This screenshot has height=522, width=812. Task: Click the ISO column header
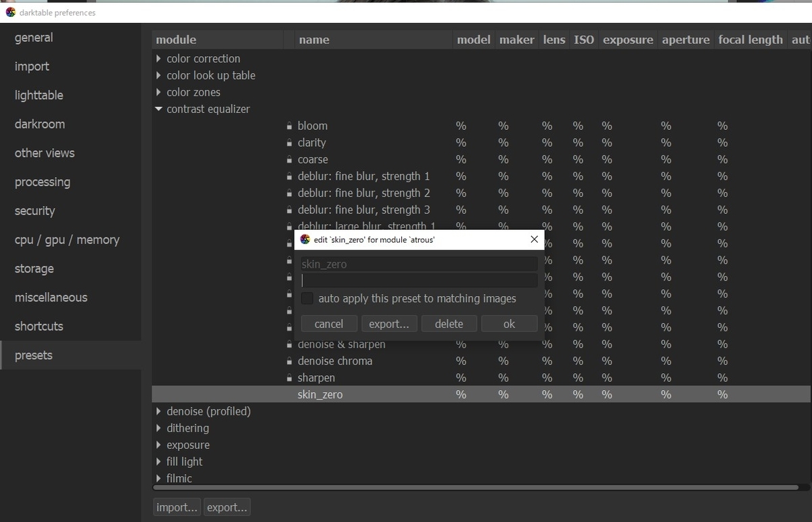pos(584,40)
